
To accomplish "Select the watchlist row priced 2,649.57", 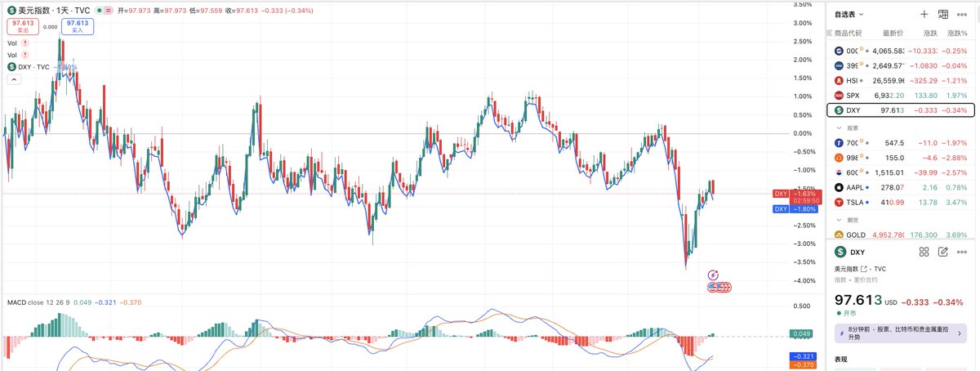I will [901, 65].
